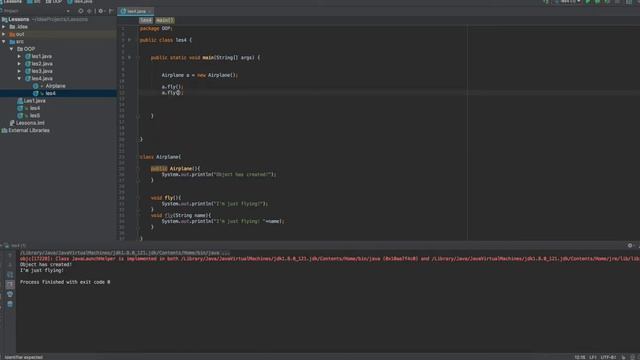Click the scroll-from-source target icon in Project panel
640x360 pixels.
point(80,11)
